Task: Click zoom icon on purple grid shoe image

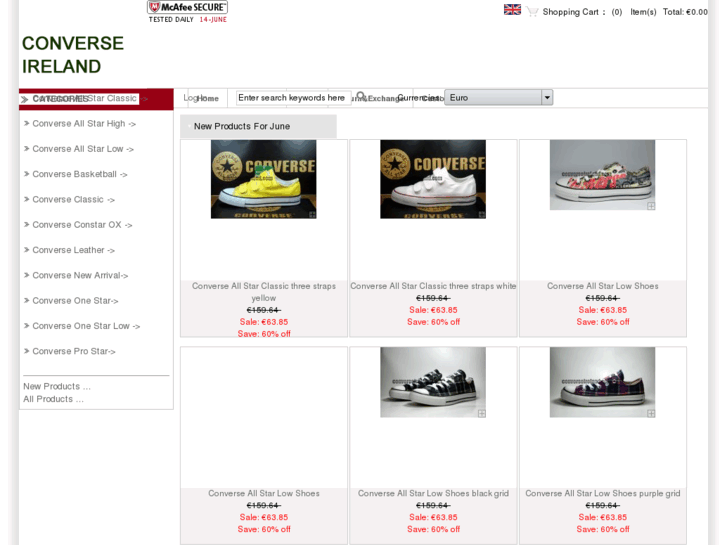Action: point(651,413)
